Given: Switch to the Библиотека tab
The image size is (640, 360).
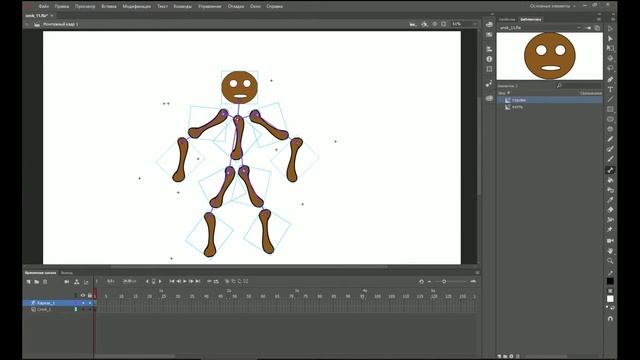Looking at the screenshot, I should tap(531, 19).
